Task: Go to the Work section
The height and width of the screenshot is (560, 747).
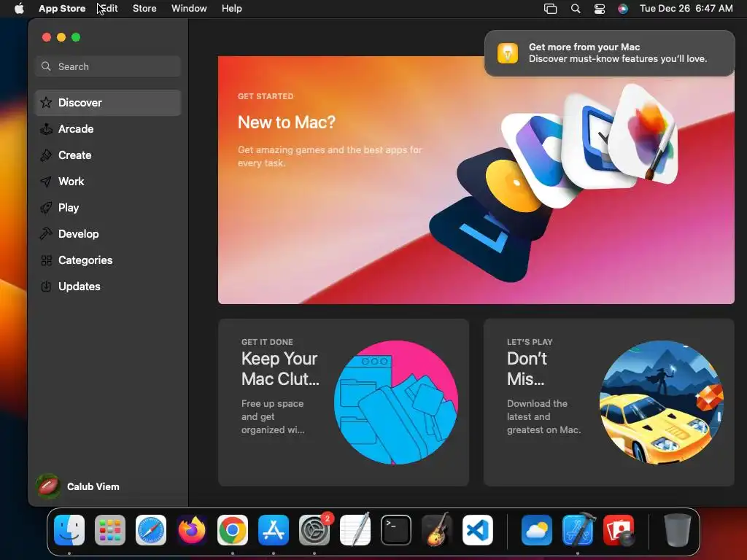Action: pos(108,182)
